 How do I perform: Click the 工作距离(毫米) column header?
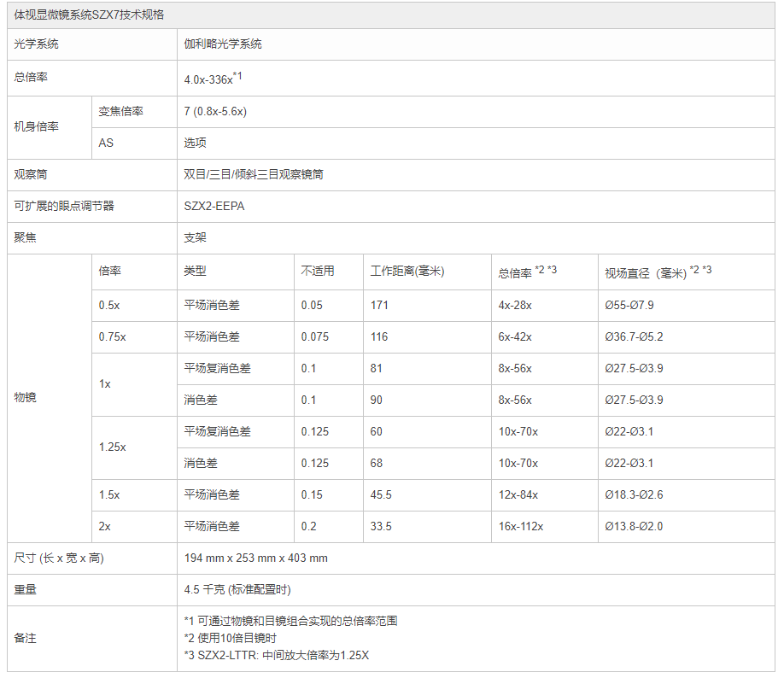coord(407,271)
